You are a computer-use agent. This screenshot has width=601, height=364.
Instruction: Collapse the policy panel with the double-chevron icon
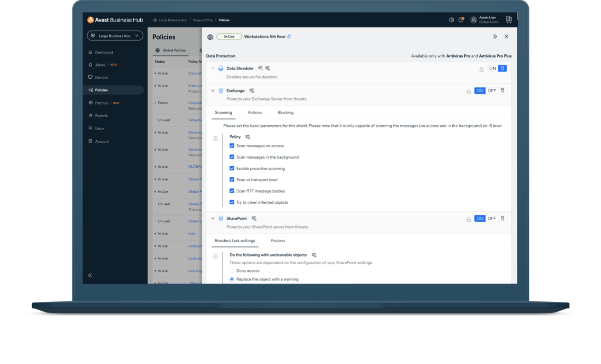495,36
